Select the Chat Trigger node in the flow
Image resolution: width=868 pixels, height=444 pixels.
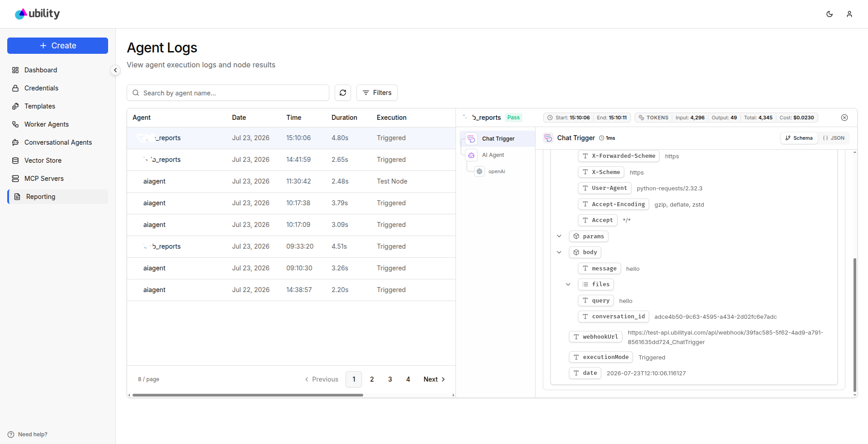pyautogui.click(x=498, y=139)
